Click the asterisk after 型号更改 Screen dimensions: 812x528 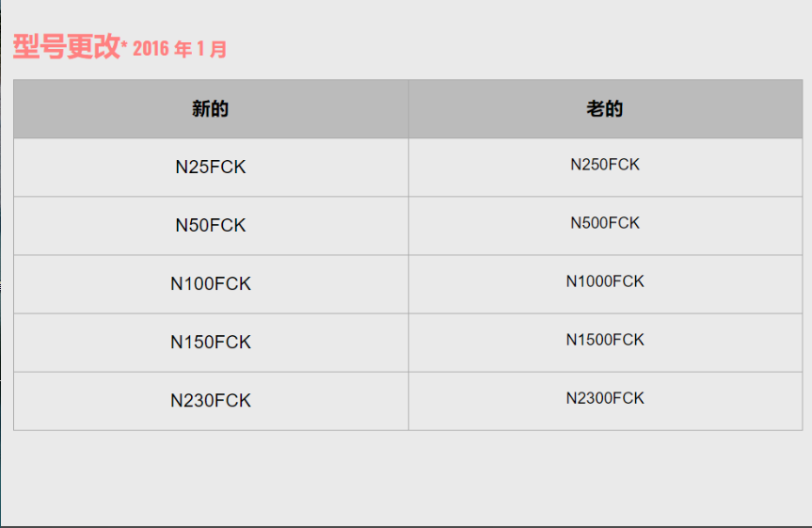124,43
